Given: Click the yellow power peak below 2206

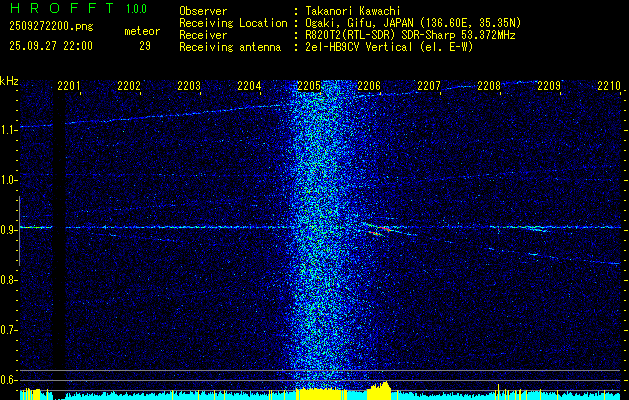Looking at the screenshot, I should click(380, 390).
